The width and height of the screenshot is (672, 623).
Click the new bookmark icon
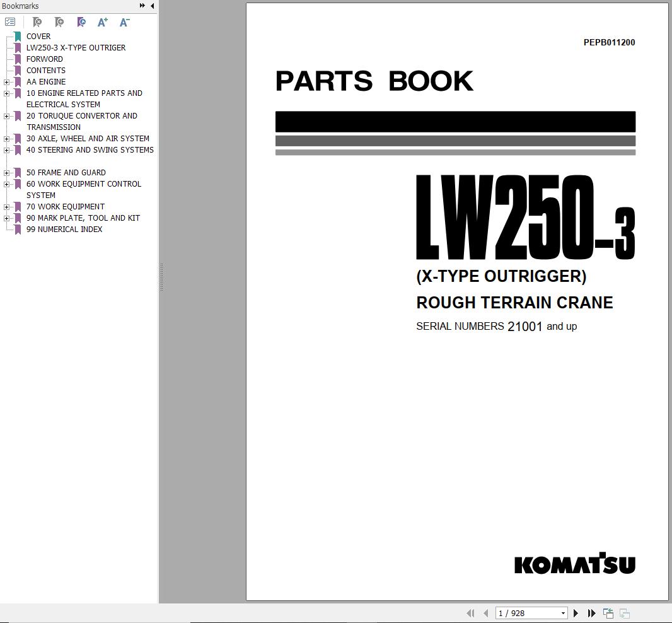[x=59, y=22]
